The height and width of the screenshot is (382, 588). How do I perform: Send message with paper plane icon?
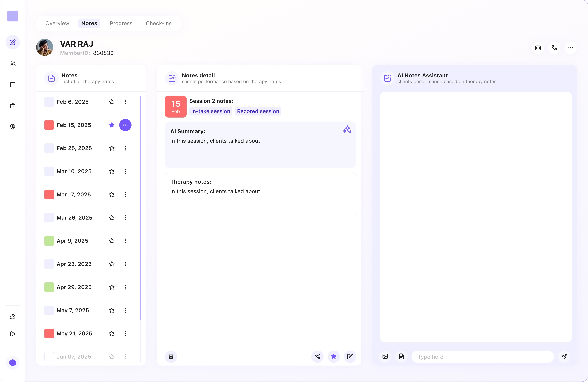click(564, 356)
